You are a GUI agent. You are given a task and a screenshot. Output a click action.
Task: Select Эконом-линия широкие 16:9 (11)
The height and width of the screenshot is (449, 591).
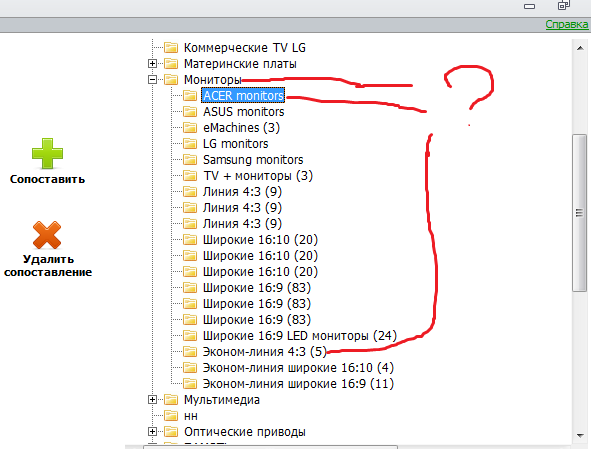coord(298,384)
